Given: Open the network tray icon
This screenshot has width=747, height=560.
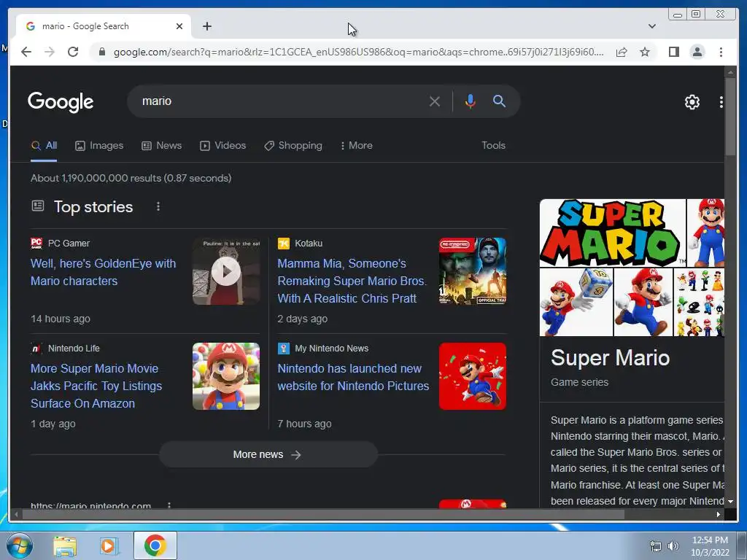Looking at the screenshot, I should pos(656,546).
